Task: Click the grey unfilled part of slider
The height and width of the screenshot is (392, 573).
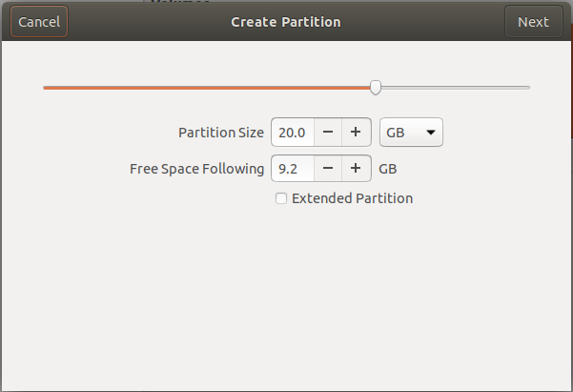Action: (456, 88)
